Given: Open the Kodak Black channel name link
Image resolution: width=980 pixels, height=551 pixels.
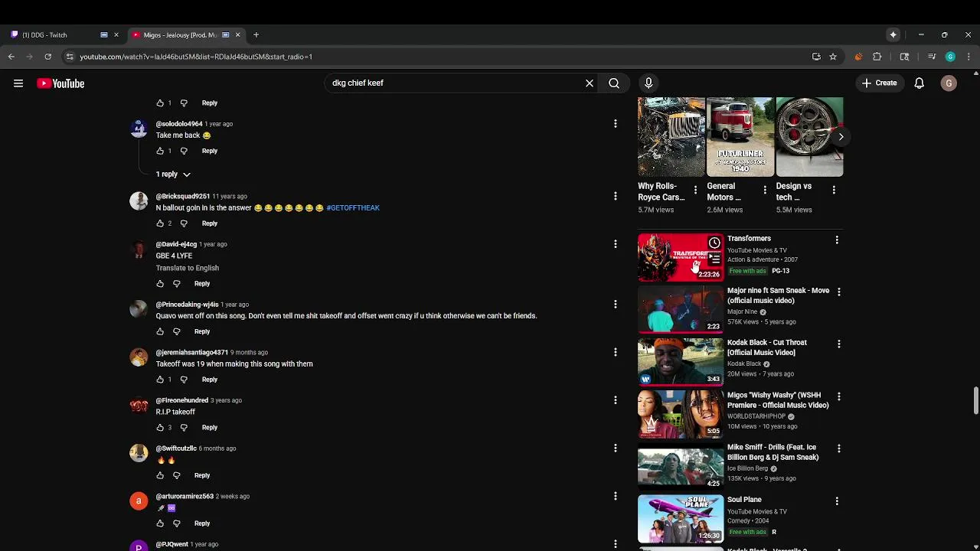Looking at the screenshot, I should 744,364.
